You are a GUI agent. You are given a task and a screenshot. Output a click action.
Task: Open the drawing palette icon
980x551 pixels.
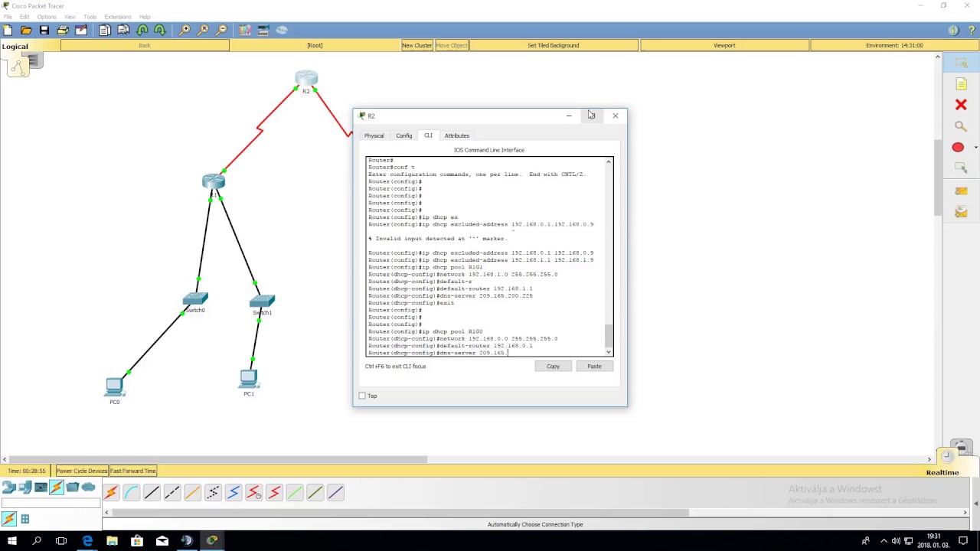(245, 30)
